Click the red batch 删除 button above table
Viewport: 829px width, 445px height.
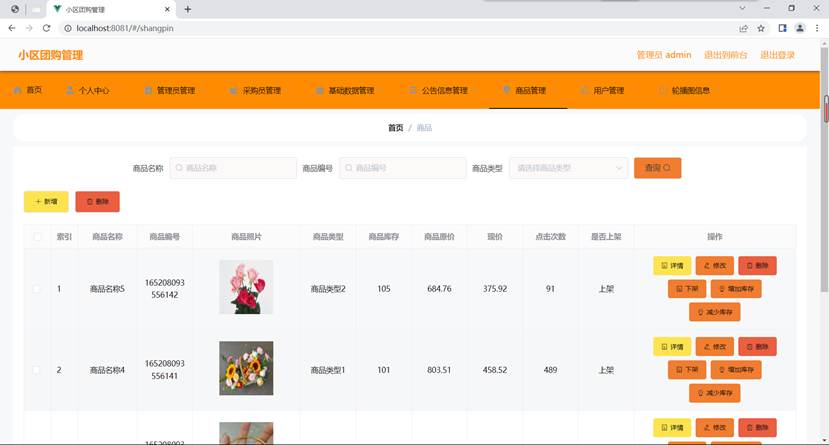coord(97,201)
